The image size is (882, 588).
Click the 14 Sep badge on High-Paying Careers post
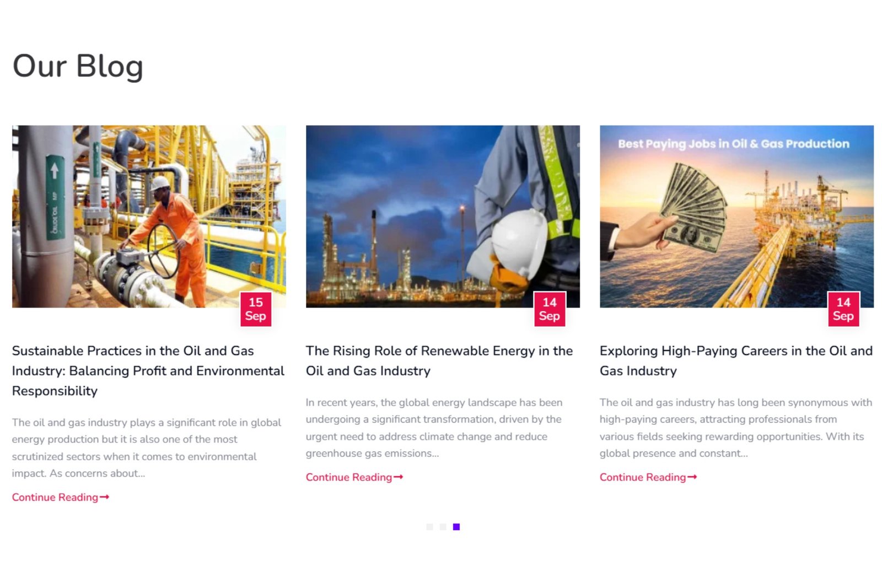click(843, 309)
